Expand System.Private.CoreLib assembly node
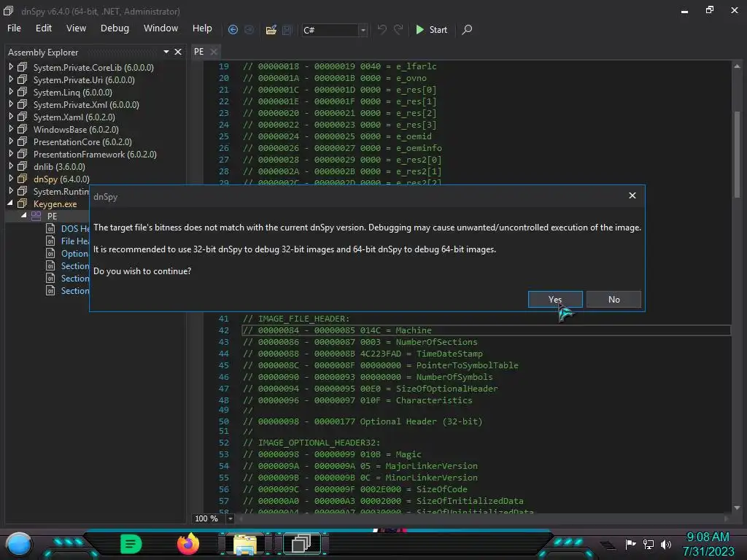Viewport: 747px width, 560px height. (x=11, y=67)
